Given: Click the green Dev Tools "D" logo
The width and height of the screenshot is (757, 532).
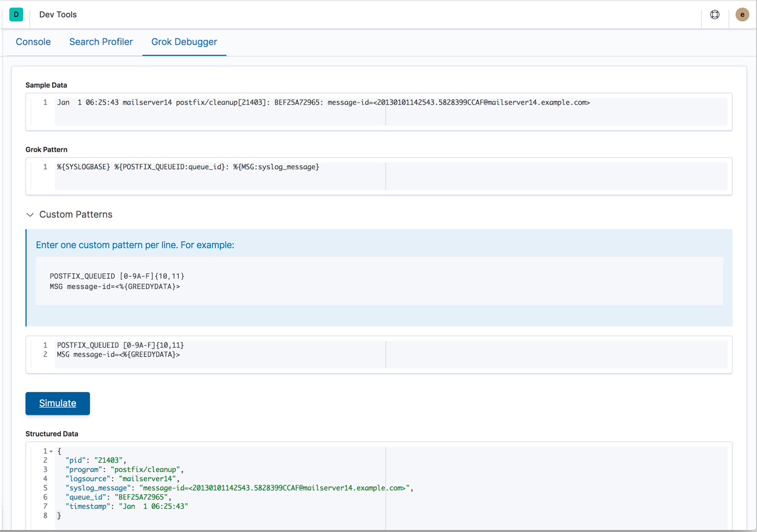Looking at the screenshot, I should coord(16,14).
